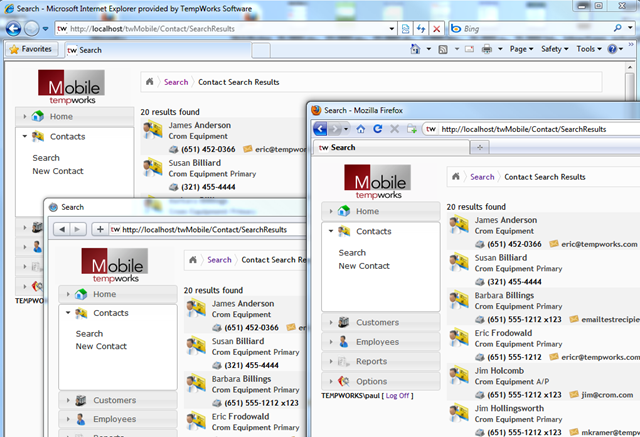640x437 pixels.
Task: Click Firefox forward arrow button
Action: pos(335,129)
